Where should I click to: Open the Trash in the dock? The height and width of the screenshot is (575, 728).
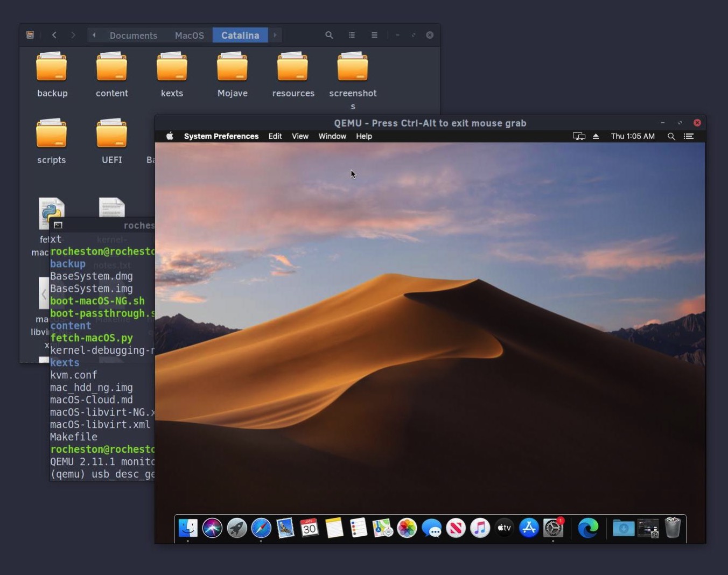click(x=673, y=528)
